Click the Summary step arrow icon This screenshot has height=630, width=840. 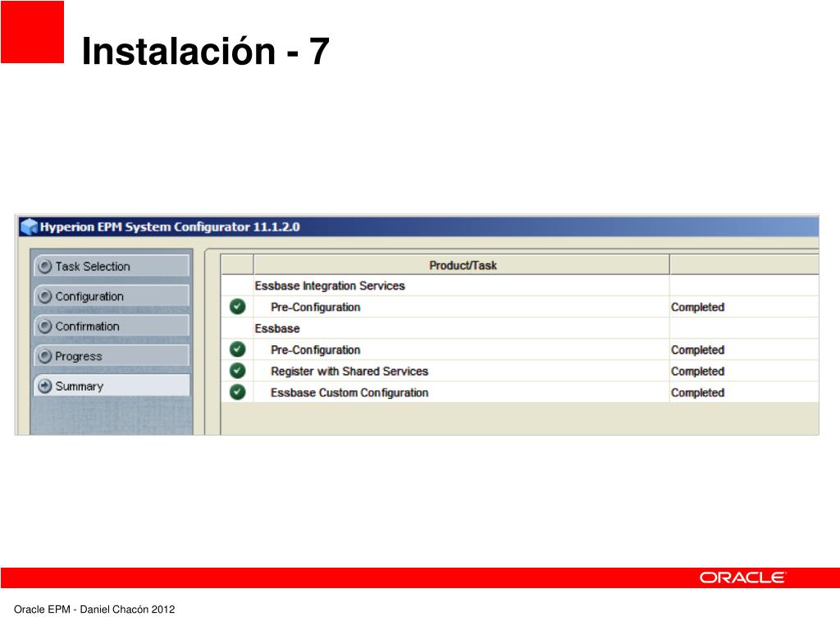[46, 386]
